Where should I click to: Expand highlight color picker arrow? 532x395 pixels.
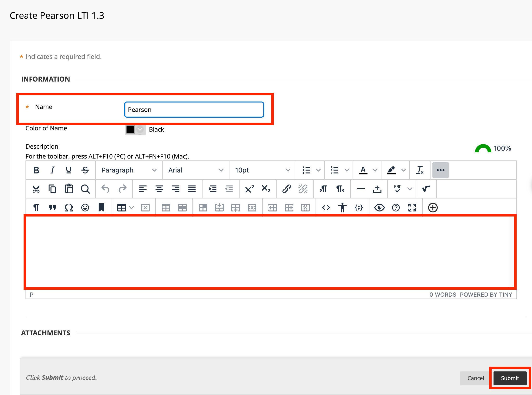(404, 170)
